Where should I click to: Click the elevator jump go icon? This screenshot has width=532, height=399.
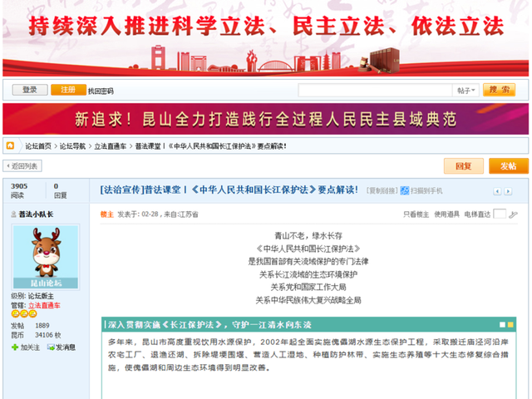(513, 214)
